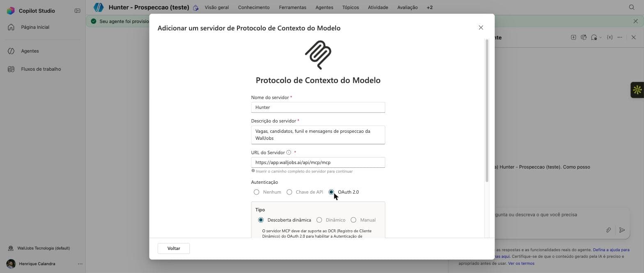Switch to Agentes tab in top bar
This screenshot has width=644, height=273.
pyautogui.click(x=324, y=7)
